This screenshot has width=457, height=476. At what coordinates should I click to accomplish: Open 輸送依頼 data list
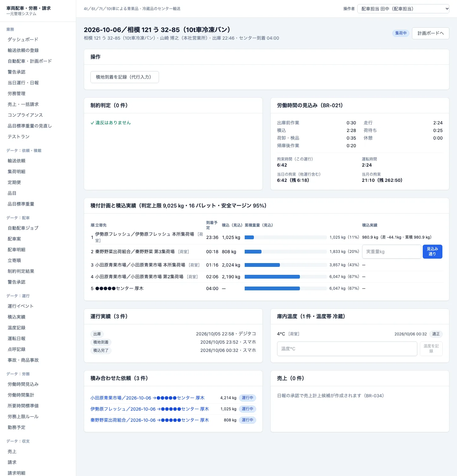coord(17,161)
